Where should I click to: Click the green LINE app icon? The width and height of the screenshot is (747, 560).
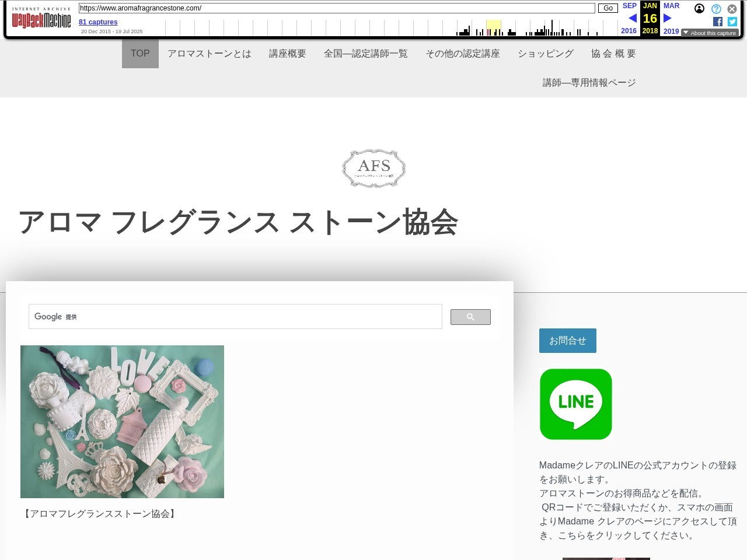[575, 404]
